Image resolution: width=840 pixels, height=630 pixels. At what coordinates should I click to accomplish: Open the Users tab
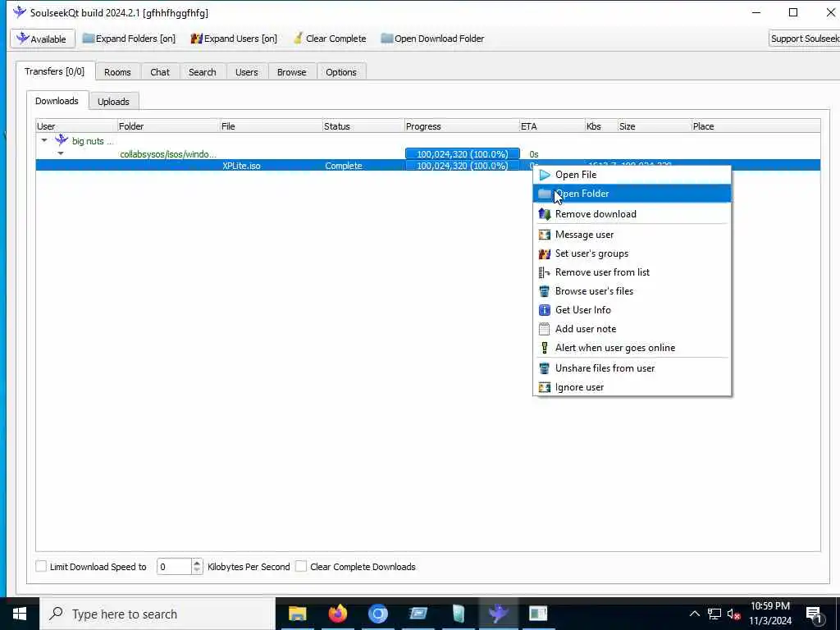click(246, 72)
